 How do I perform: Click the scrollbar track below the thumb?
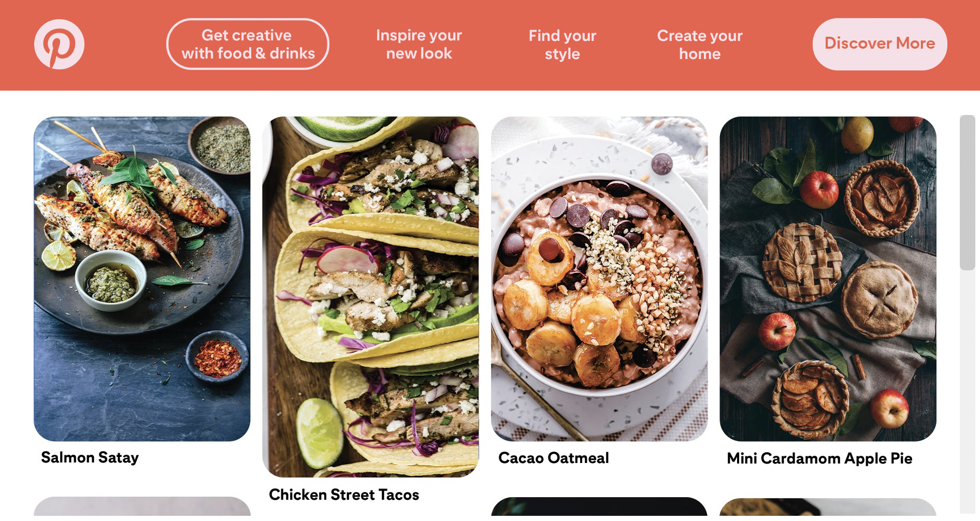pos(967,391)
